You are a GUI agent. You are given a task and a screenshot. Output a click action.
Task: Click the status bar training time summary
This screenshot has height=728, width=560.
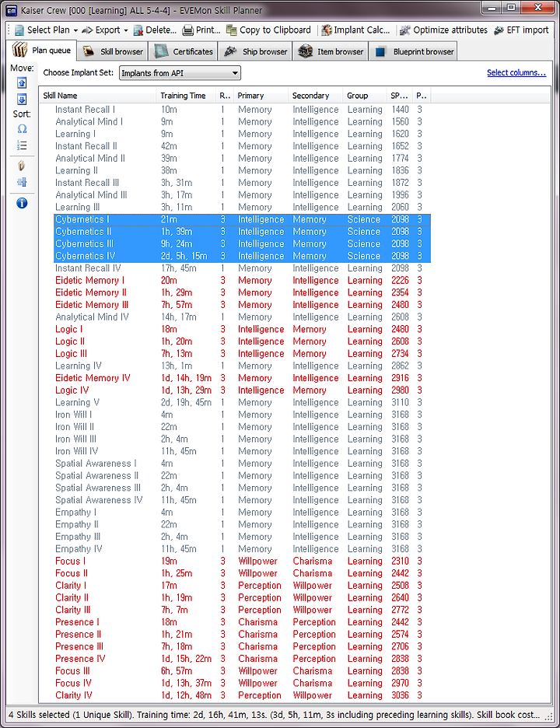pos(274,715)
